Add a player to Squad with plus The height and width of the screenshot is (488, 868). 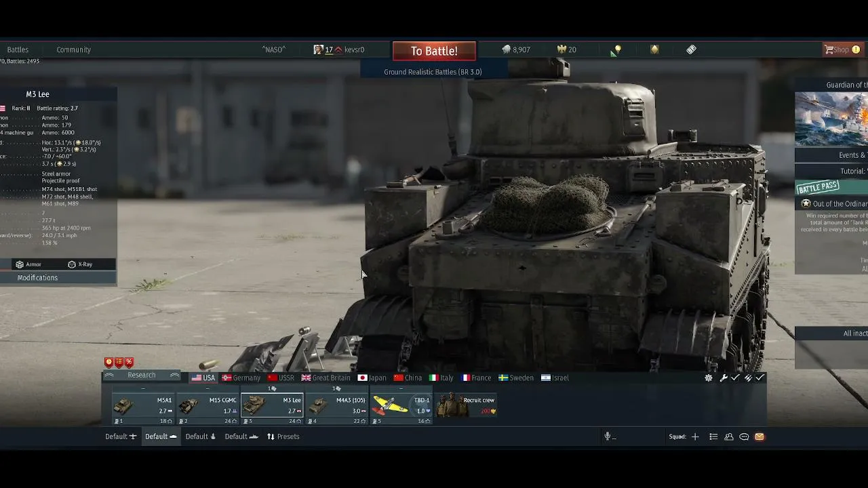(x=695, y=436)
